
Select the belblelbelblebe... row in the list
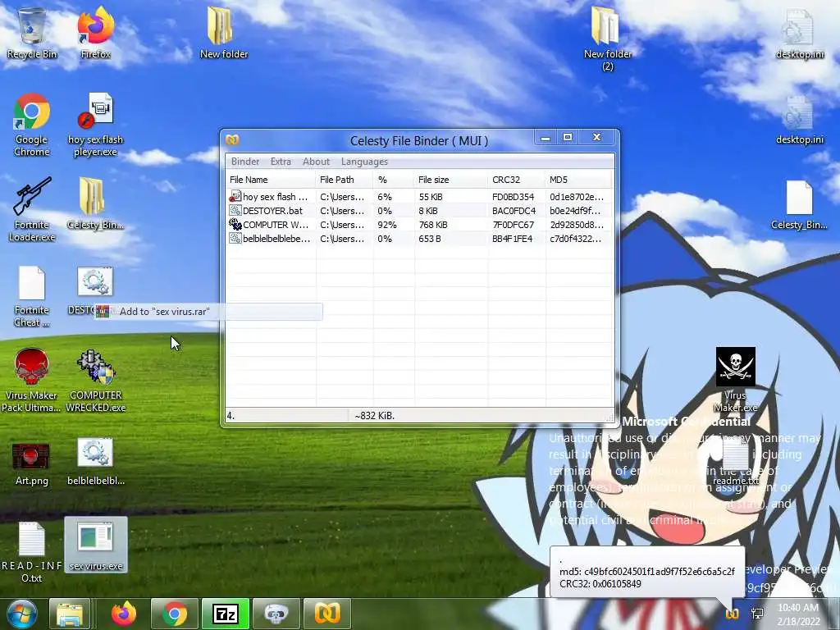[419, 239]
